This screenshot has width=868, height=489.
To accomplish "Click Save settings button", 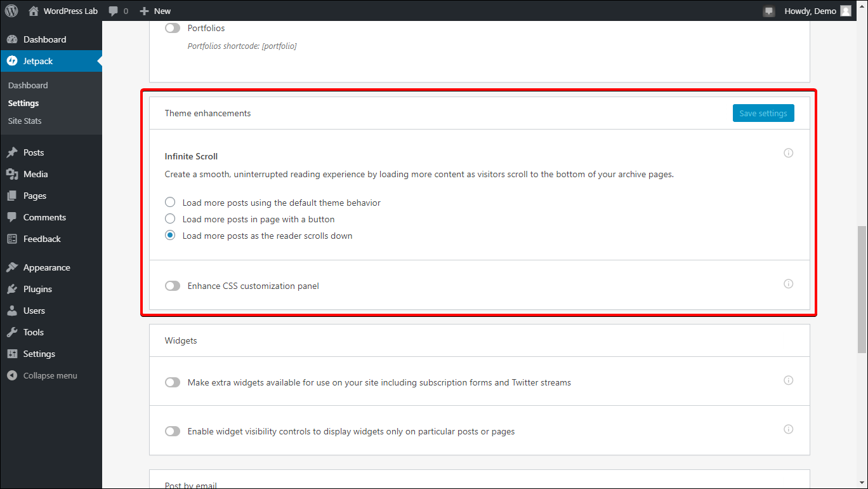I will 763,113.
